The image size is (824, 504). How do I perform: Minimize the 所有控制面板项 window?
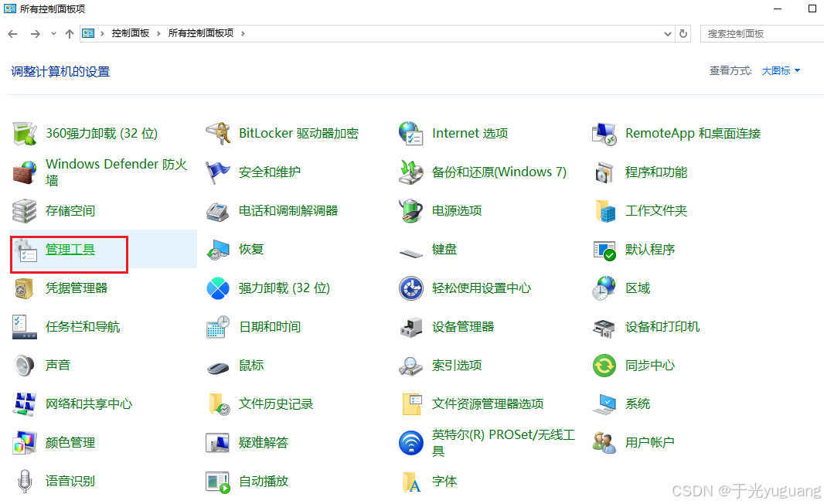778,9
